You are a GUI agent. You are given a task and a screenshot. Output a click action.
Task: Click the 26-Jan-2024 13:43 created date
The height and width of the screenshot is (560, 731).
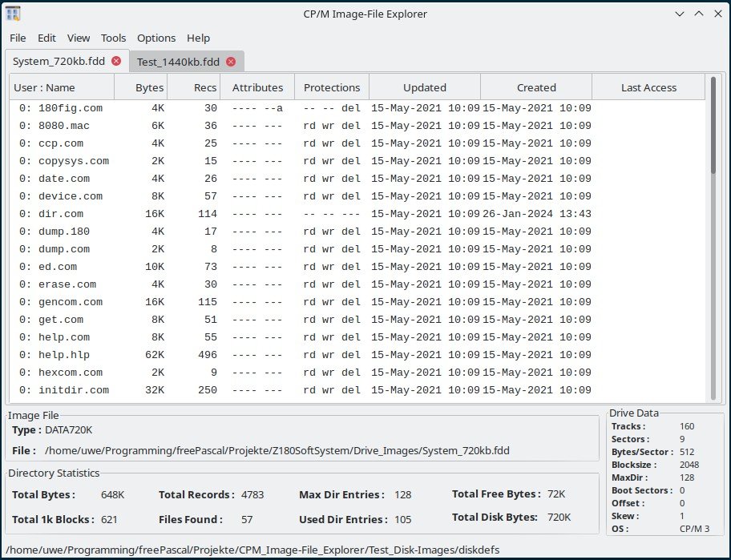[536, 214]
